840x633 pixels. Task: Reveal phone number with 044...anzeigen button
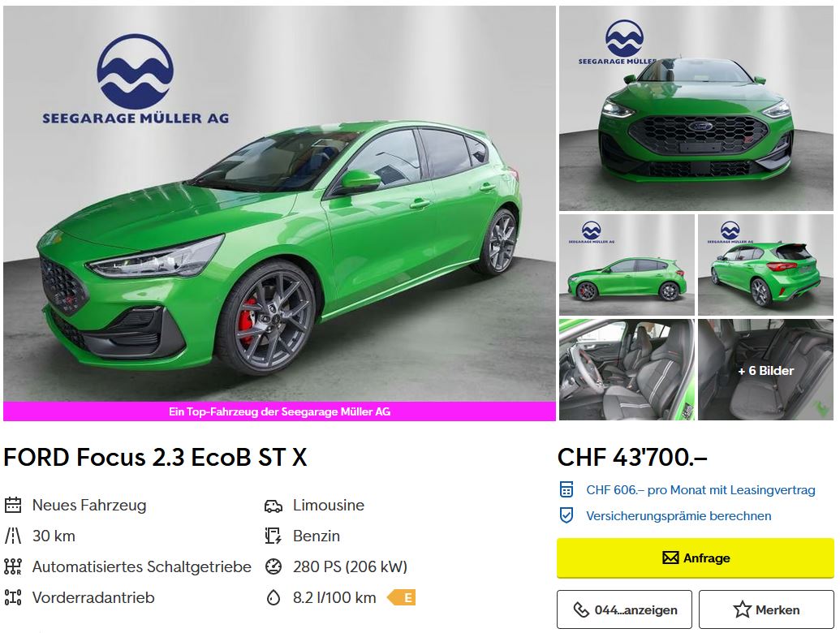coord(624,609)
